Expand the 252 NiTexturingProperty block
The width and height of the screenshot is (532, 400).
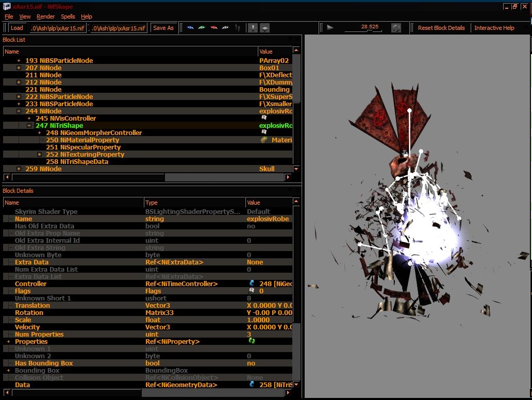(39, 154)
